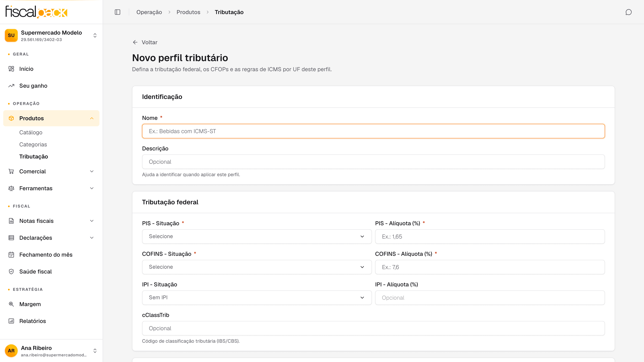This screenshot has height=362, width=644.
Task: Open the Categorias submenu item
Action: coord(33,144)
